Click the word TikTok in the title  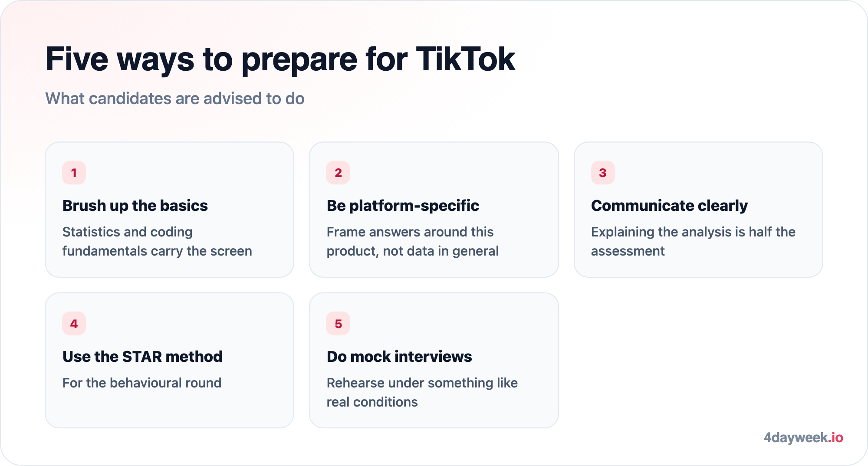[x=466, y=59]
